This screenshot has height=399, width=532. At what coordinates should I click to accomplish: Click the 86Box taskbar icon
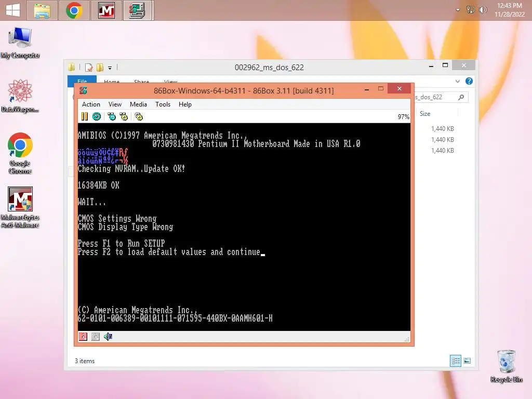[x=138, y=10]
